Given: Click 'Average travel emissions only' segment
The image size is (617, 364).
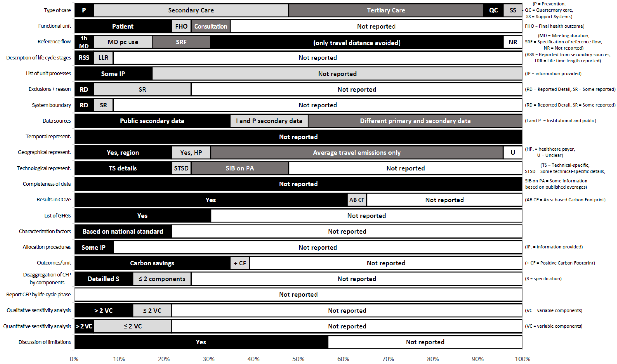Looking at the screenshot, I should pos(357,152).
